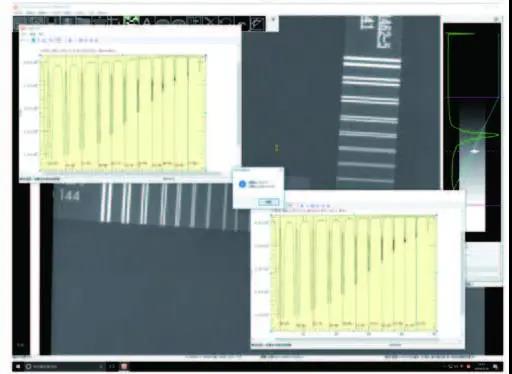Click the Task View icon on the taskbar
This screenshot has width=512, height=374.
pos(112,366)
